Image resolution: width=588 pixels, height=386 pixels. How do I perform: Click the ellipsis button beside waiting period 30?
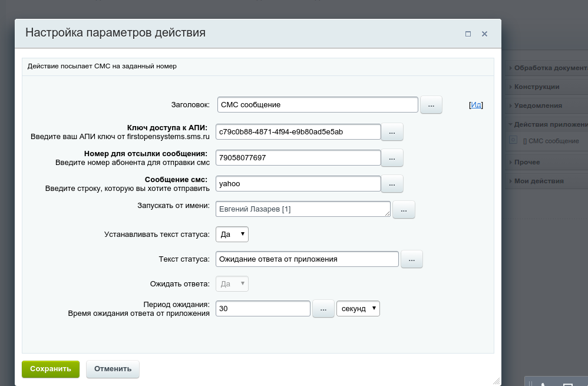tap(323, 309)
